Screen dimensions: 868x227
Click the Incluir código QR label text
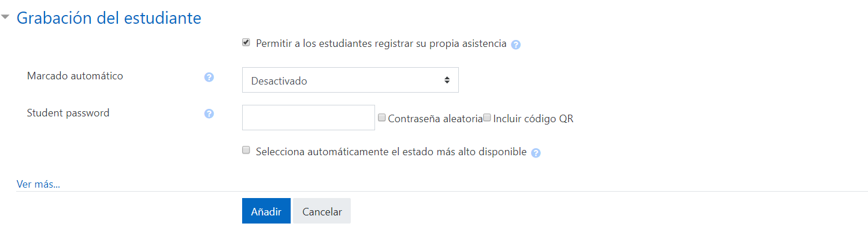pyautogui.click(x=533, y=119)
